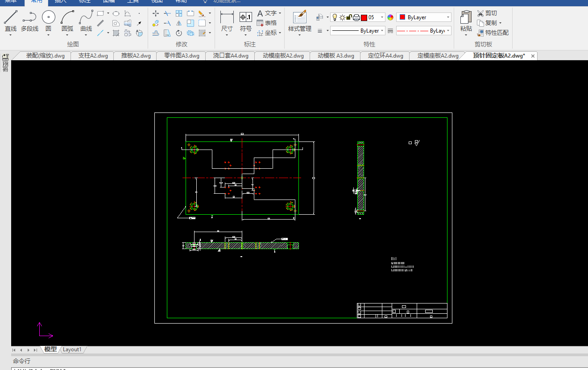Click the 特性匹配 match properties button
The width and height of the screenshot is (588, 370).
(493, 33)
